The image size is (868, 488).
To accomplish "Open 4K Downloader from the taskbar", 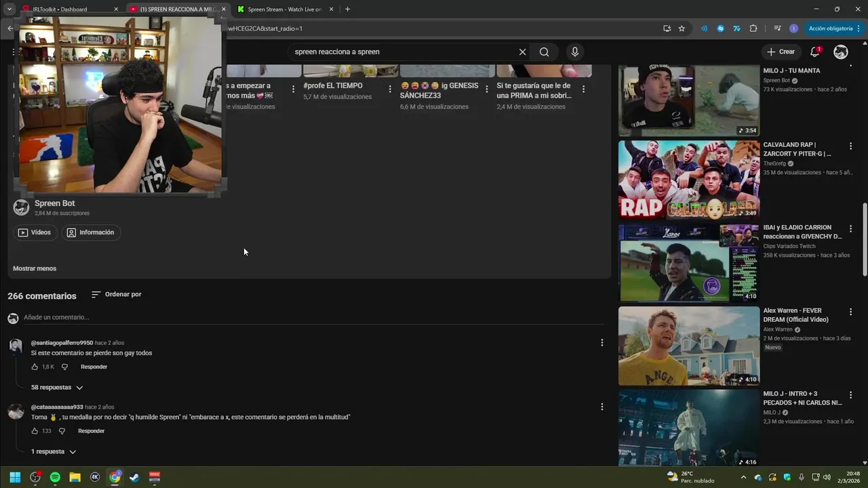I will click(x=95, y=477).
